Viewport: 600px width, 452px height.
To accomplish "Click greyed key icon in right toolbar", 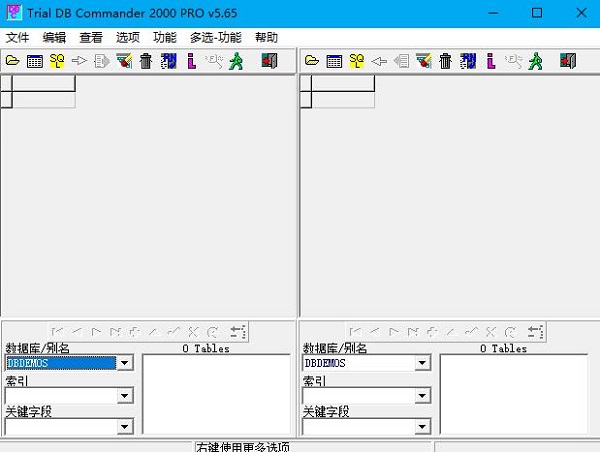I will (x=513, y=61).
